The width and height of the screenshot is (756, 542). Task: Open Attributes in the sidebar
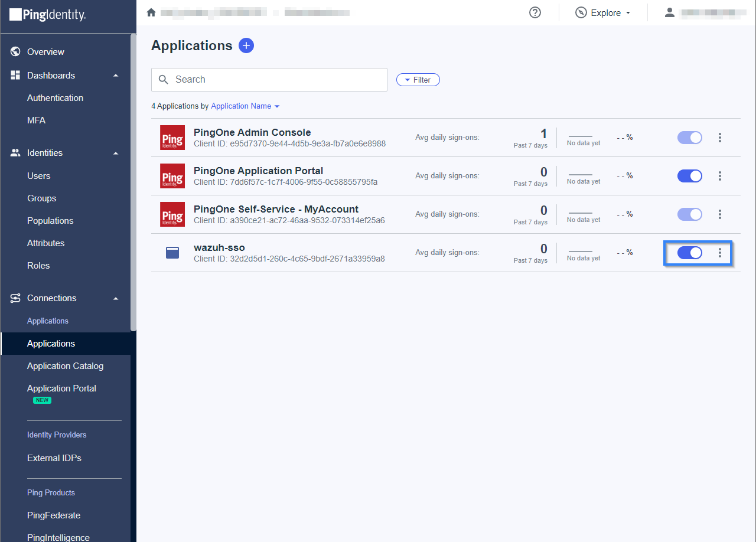[45, 243]
